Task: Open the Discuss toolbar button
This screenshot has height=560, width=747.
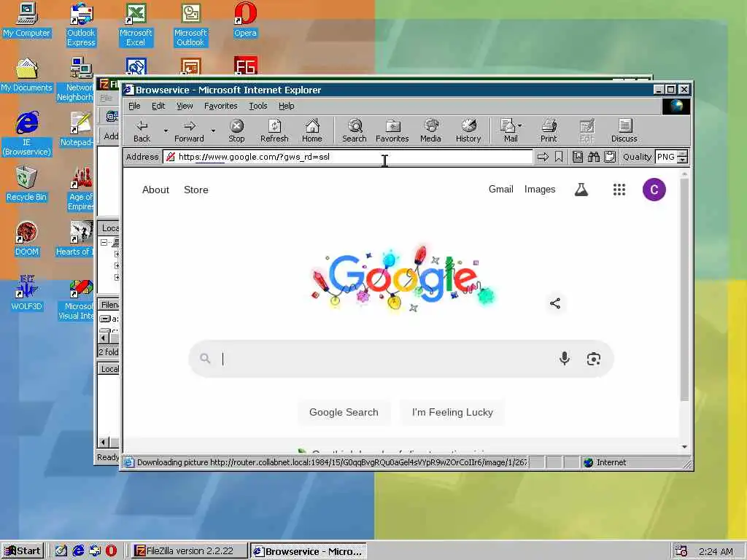Action: click(624, 131)
